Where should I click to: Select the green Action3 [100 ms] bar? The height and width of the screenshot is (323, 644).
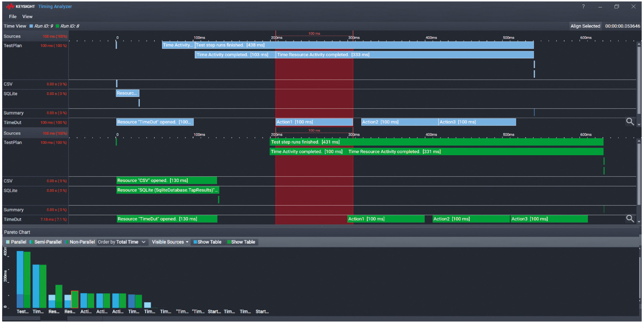tap(549, 219)
